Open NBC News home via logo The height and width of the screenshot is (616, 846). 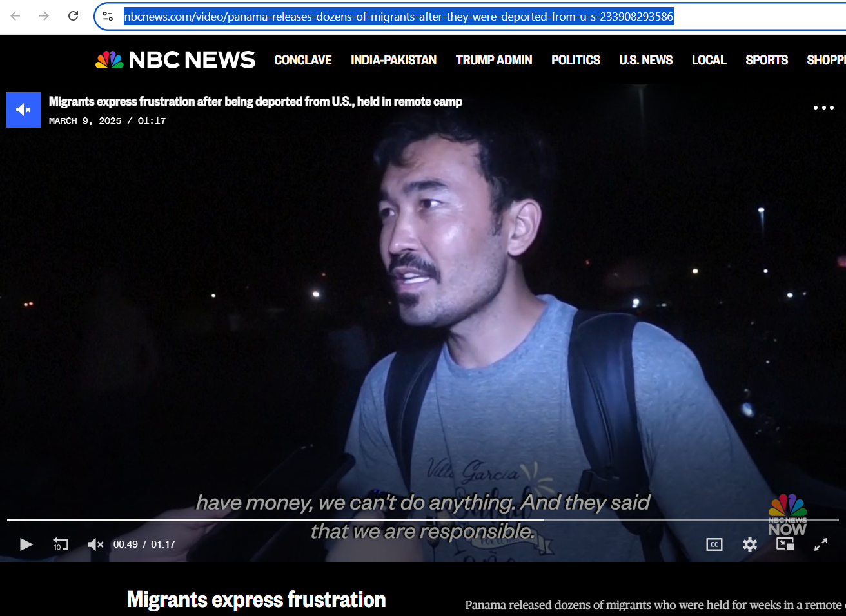tap(175, 60)
